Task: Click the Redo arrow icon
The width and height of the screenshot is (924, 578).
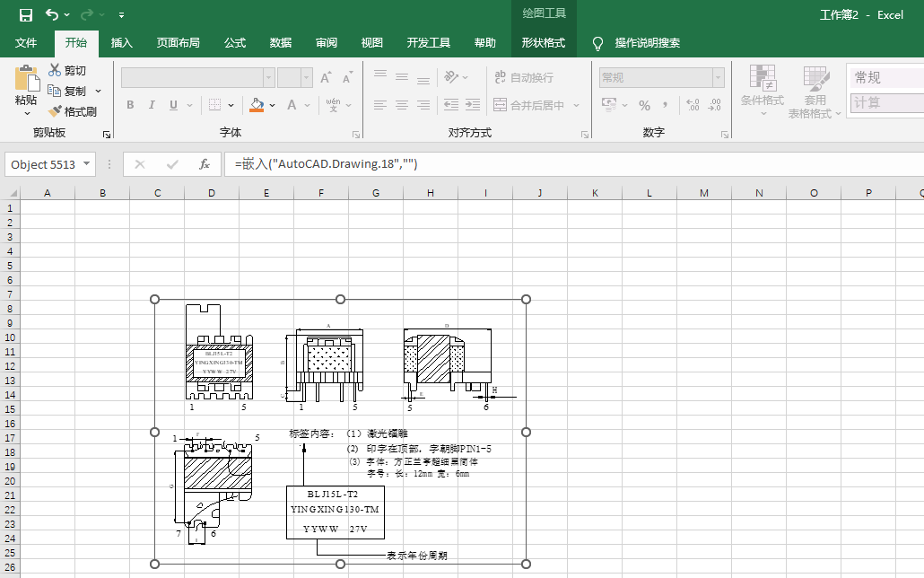Action: [x=87, y=14]
